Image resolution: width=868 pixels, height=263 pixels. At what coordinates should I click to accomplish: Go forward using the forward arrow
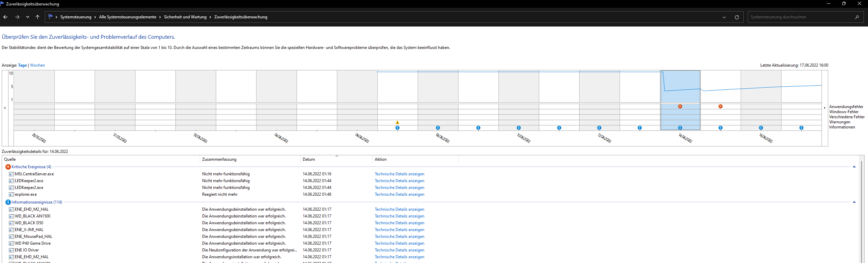tap(17, 17)
